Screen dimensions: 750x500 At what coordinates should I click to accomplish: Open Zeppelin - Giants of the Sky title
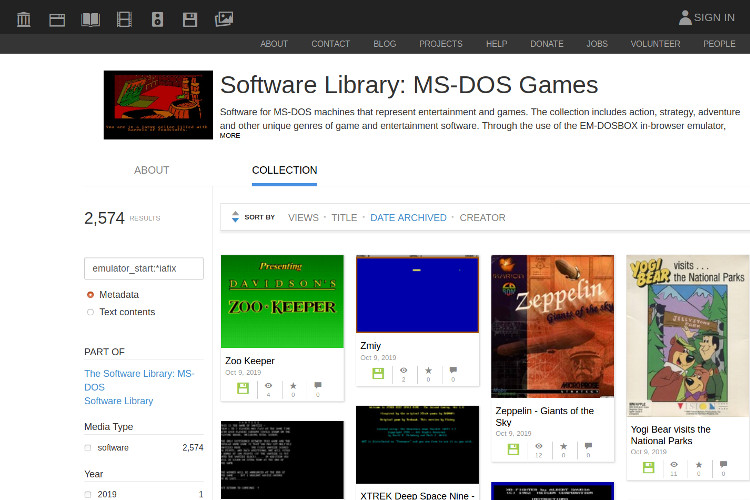[x=544, y=416]
